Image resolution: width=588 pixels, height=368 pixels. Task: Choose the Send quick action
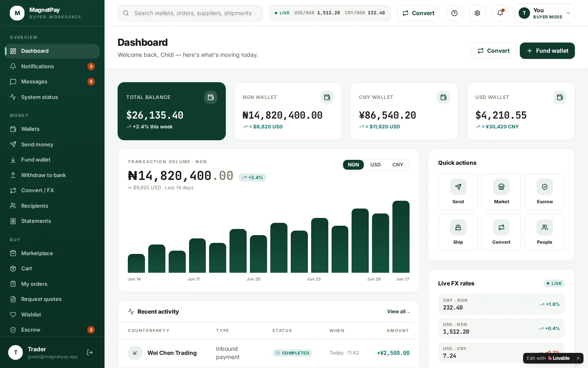tap(458, 192)
